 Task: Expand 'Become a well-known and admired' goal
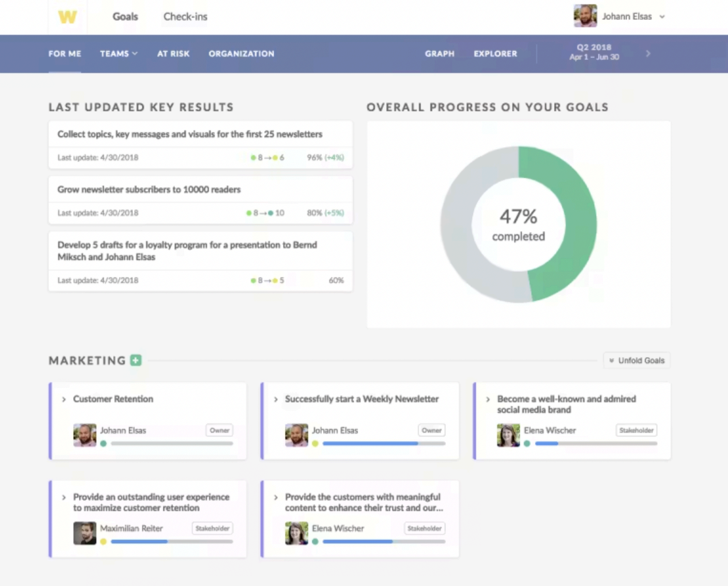point(488,399)
